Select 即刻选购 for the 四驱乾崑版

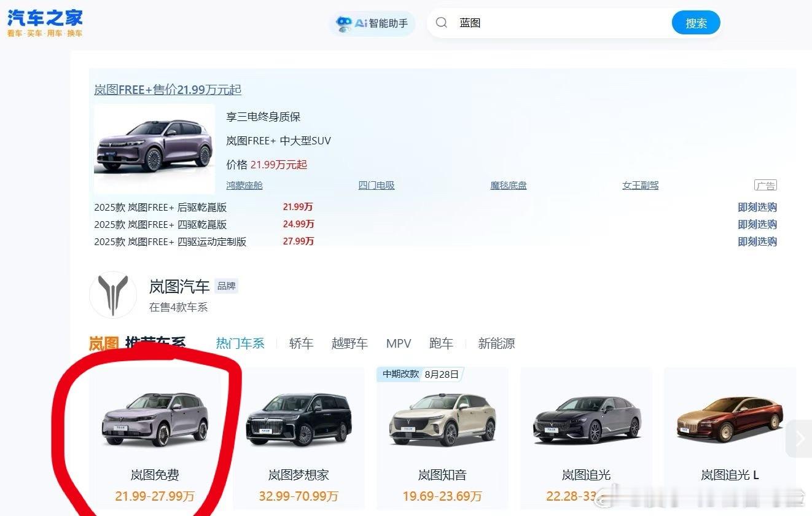pos(757,224)
